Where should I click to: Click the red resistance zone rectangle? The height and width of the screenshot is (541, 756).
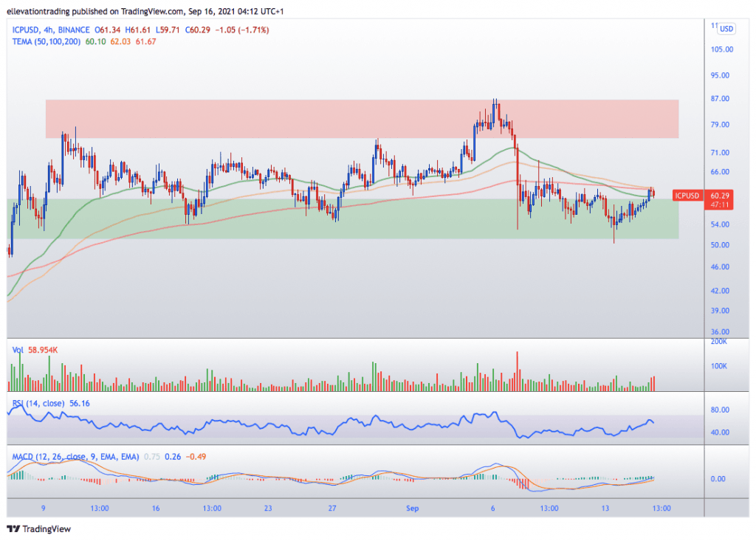pyautogui.click(x=362, y=118)
